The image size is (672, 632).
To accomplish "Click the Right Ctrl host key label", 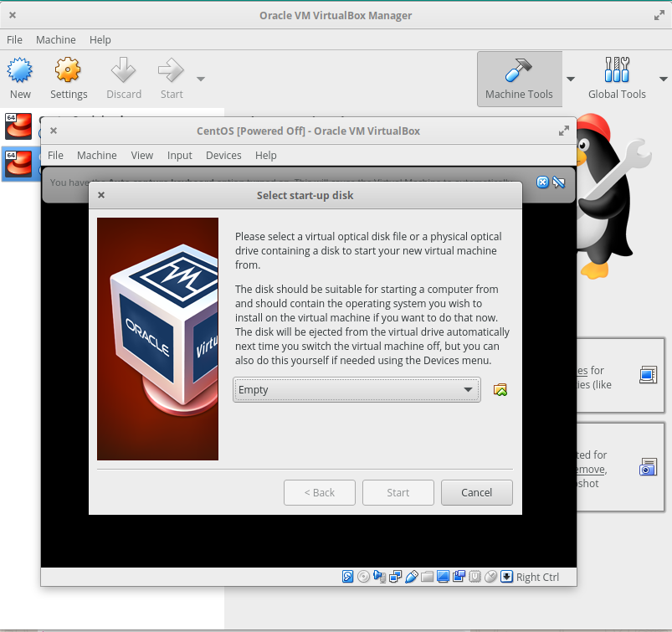I will (537, 577).
